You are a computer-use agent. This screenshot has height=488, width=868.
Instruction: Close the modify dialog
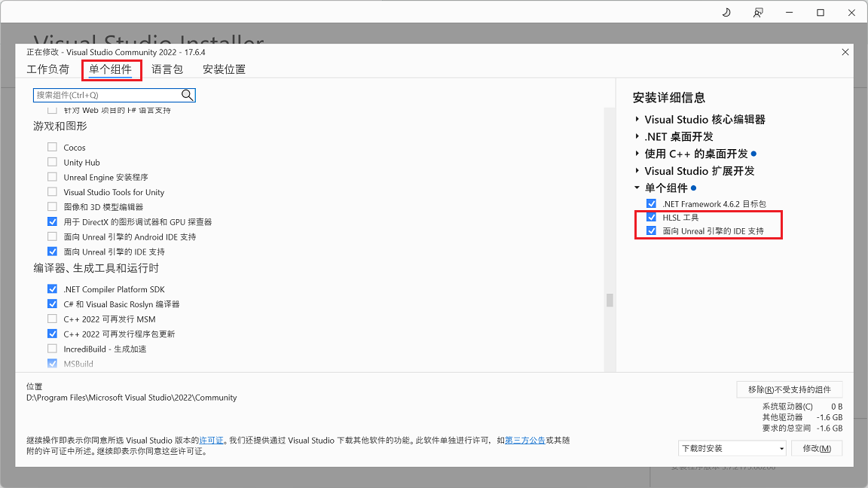tap(845, 52)
